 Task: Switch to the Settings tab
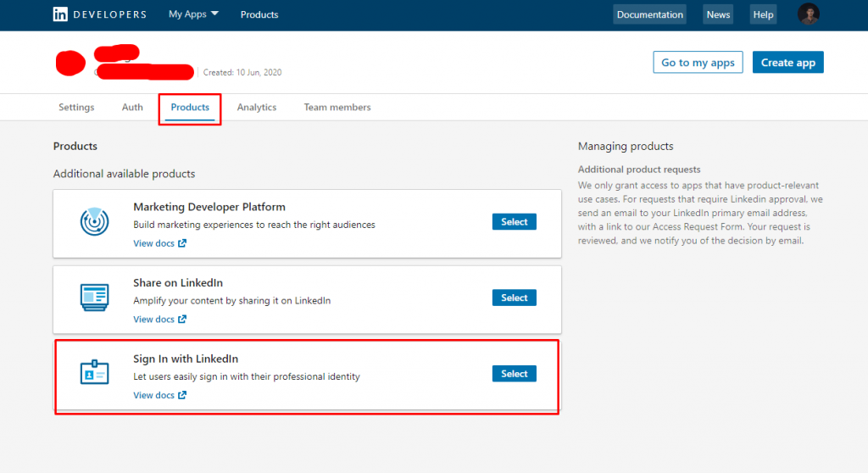point(76,107)
